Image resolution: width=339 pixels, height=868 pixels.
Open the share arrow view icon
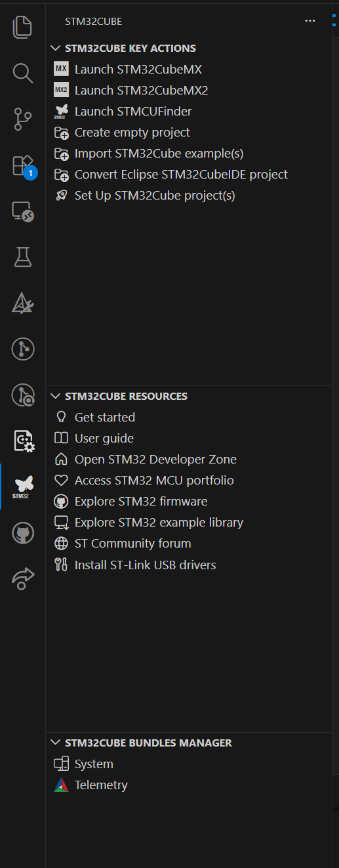(22, 579)
